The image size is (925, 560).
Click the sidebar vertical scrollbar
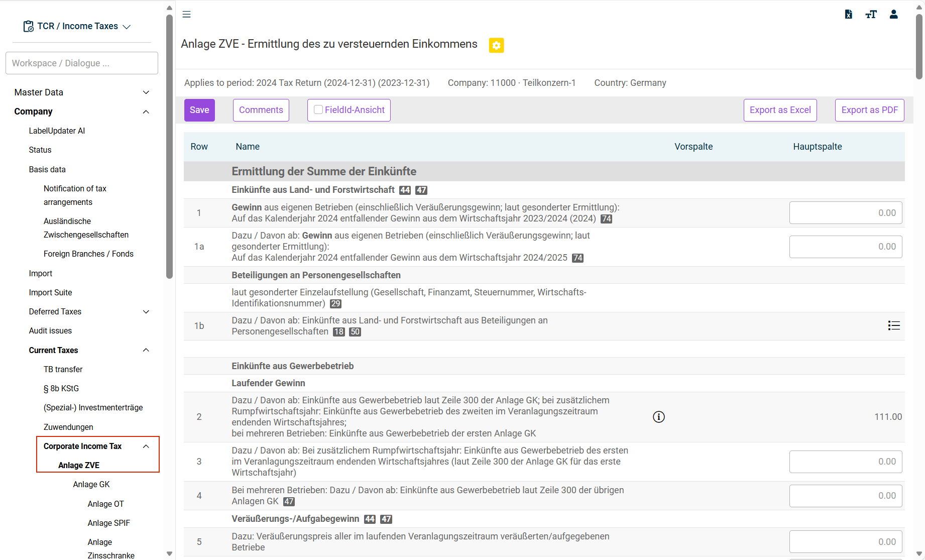(x=169, y=146)
